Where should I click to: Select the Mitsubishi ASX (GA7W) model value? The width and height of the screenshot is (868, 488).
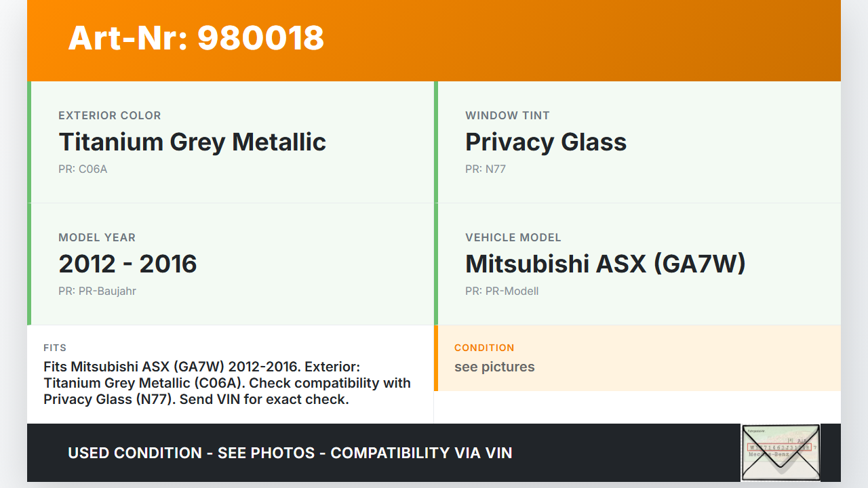(605, 264)
